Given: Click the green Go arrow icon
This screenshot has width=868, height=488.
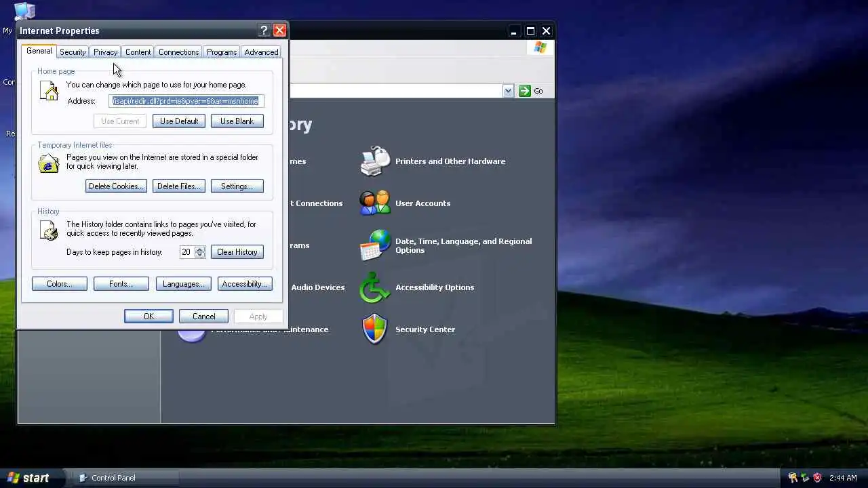Looking at the screenshot, I should point(525,91).
